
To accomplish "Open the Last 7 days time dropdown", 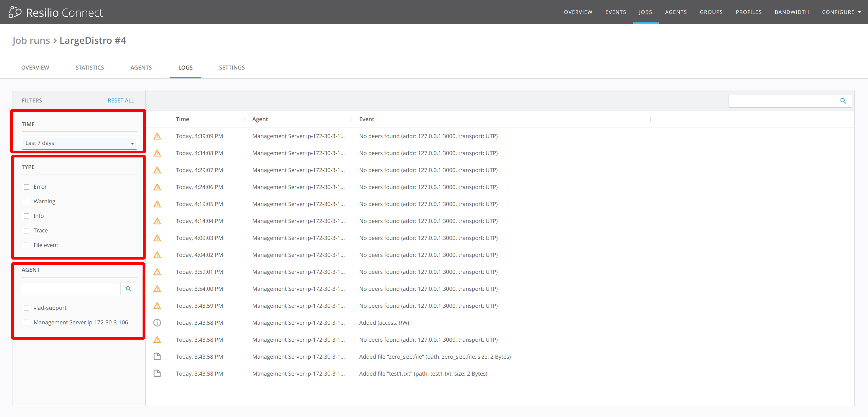I will tap(79, 143).
